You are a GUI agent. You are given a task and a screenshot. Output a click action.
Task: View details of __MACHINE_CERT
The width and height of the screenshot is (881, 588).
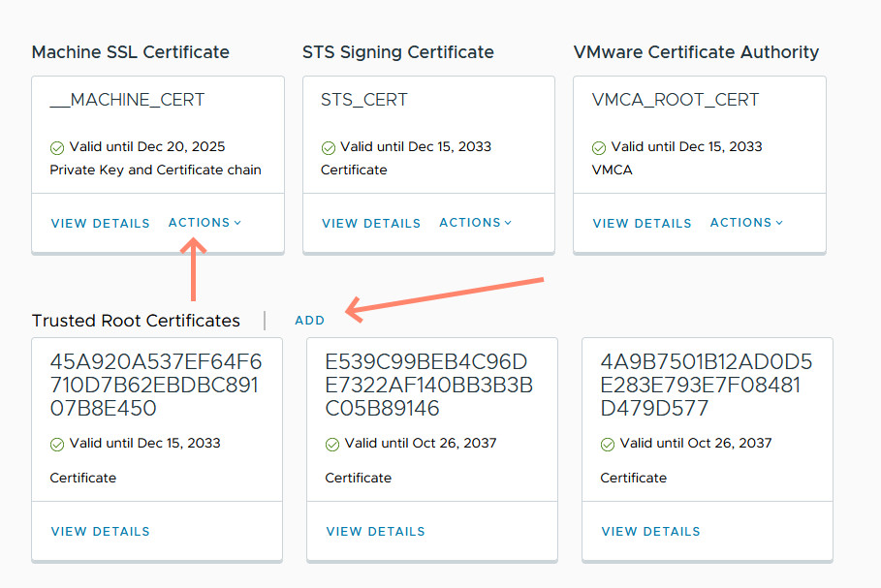pyautogui.click(x=101, y=224)
